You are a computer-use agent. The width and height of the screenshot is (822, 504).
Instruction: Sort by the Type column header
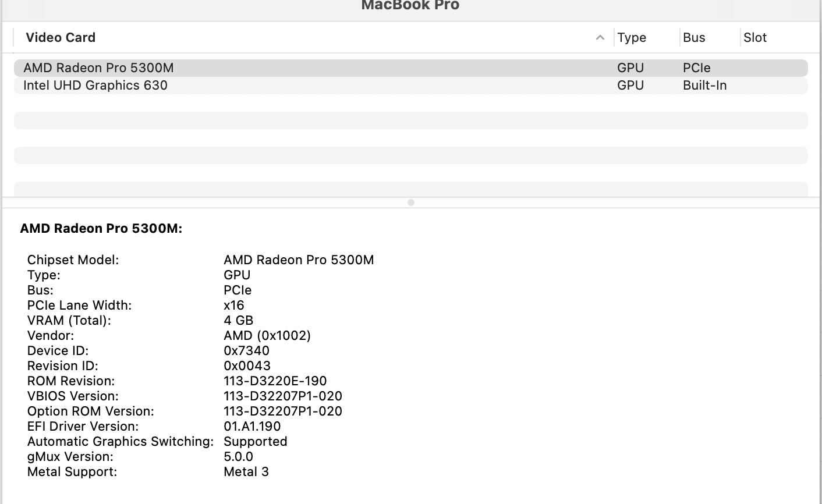(632, 38)
